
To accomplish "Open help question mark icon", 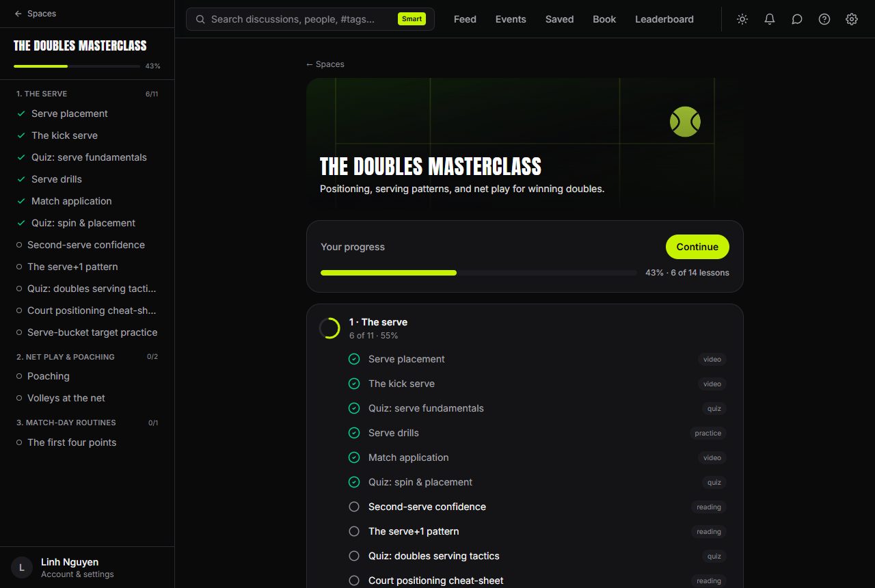I will (824, 19).
